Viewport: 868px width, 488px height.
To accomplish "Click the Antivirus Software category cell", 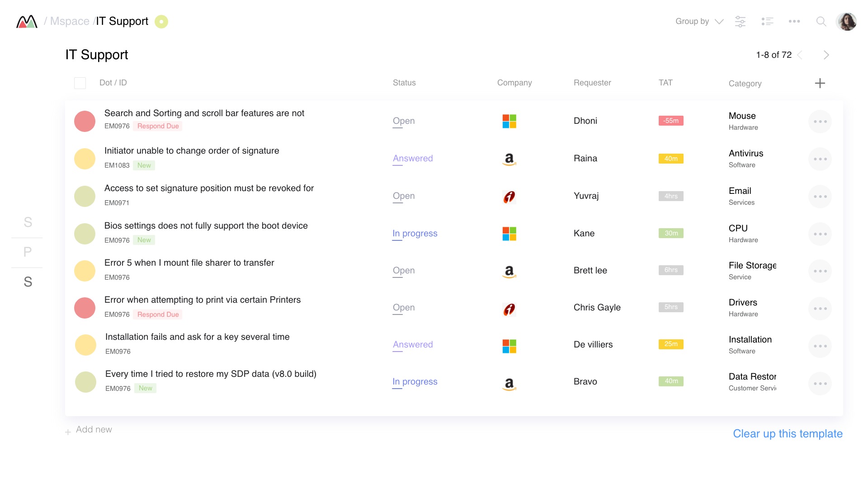I will (746, 159).
